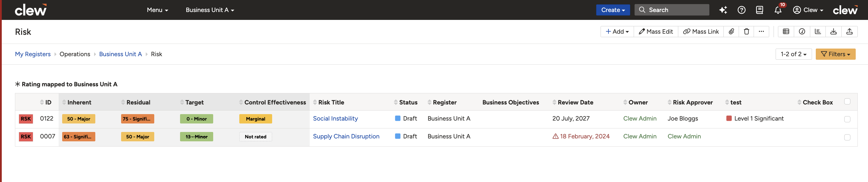Click the 75 - Signifi... residual rating badge
868x182 pixels.
(138, 119)
